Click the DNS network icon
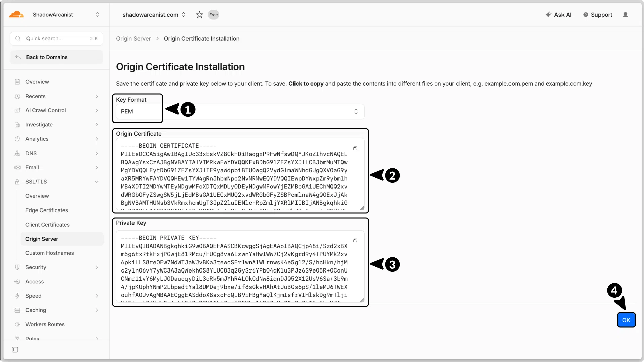The image size is (644, 362). [17, 153]
